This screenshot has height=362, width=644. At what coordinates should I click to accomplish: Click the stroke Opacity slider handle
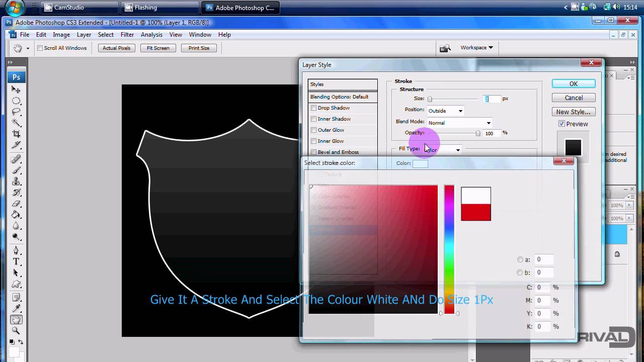pos(478,133)
